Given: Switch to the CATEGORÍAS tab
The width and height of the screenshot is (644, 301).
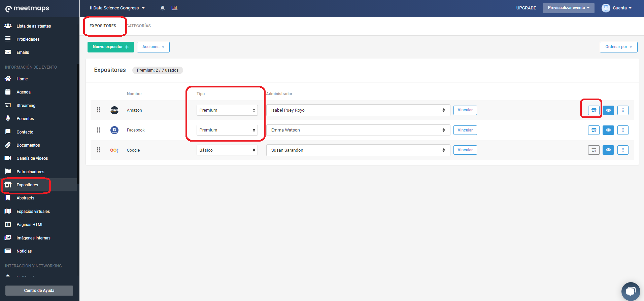Looking at the screenshot, I should coord(139,26).
